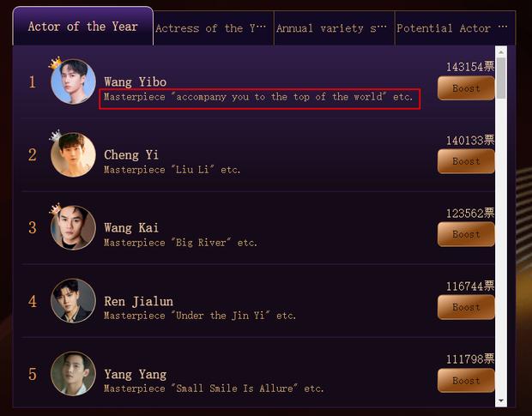Boost Yang Yang's votes
Image resolution: width=532 pixels, height=416 pixels.
tap(466, 380)
